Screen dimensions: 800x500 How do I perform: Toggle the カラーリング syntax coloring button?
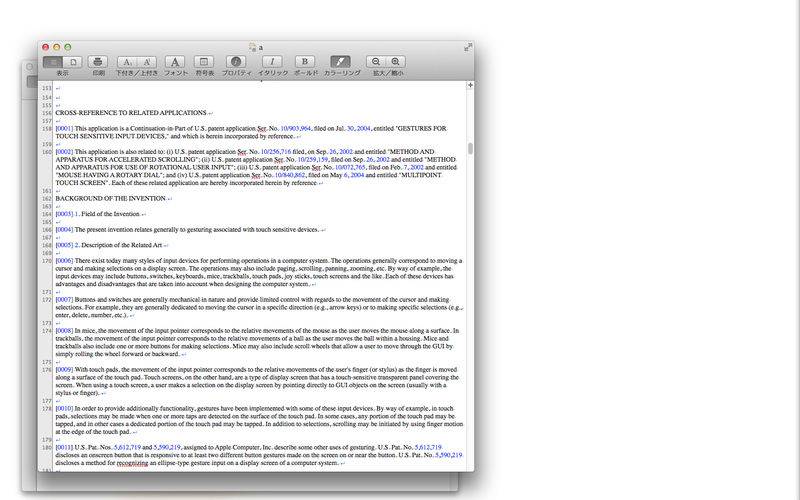[341, 62]
